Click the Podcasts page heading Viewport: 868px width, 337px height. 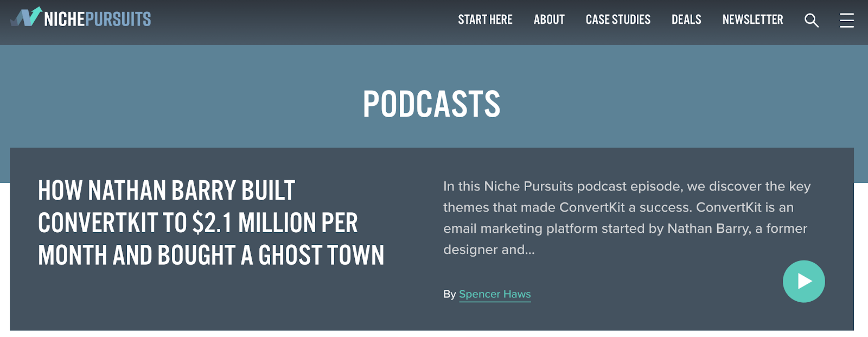pos(432,104)
